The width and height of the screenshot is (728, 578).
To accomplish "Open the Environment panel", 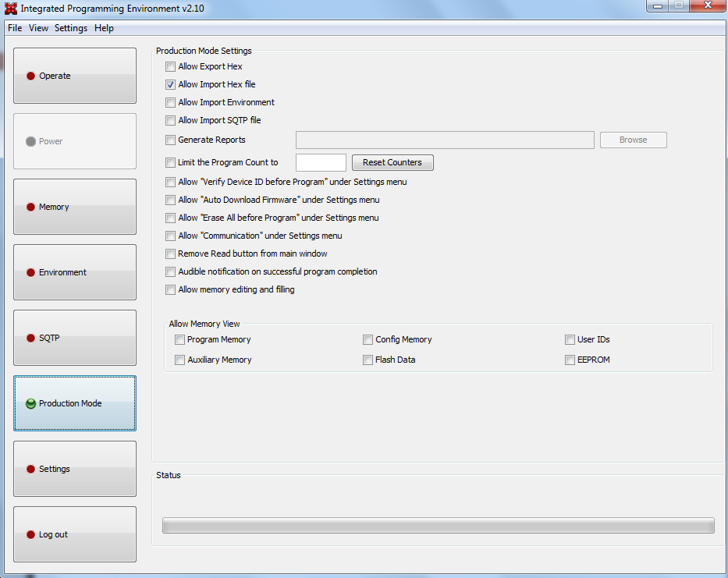I will tap(74, 272).
